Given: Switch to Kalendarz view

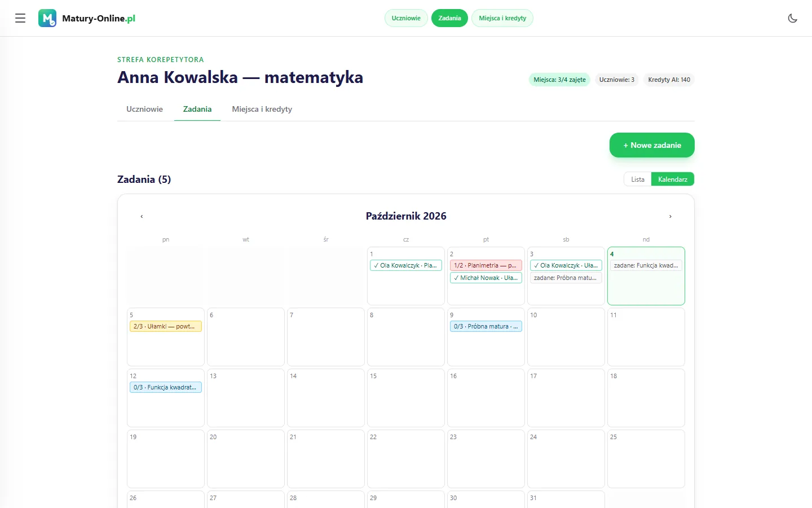Looking at the screenshot, I should 673,179.
